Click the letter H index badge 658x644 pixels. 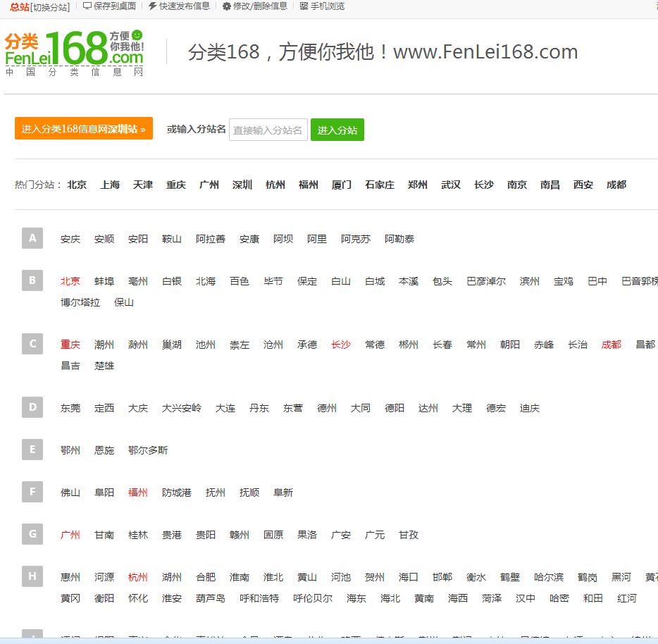[x=32, y=576]
